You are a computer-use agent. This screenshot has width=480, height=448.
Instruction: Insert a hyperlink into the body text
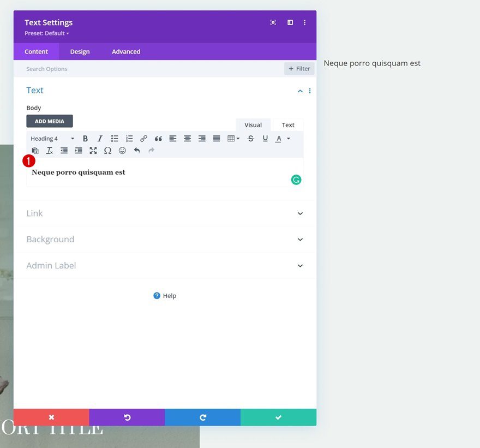[x=143, y=138]
